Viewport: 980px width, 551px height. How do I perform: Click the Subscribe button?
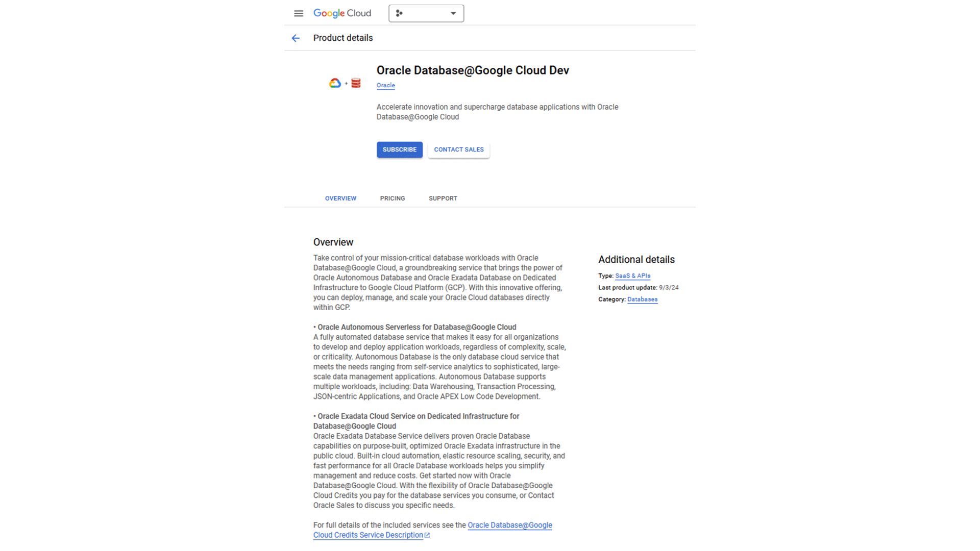(399, 149)
